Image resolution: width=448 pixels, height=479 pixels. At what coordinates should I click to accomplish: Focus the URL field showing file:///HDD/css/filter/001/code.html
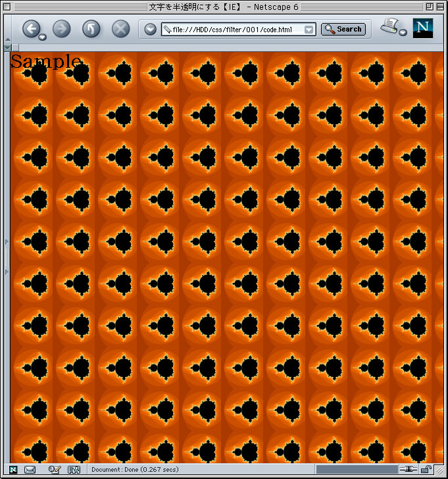pos(238,30)
